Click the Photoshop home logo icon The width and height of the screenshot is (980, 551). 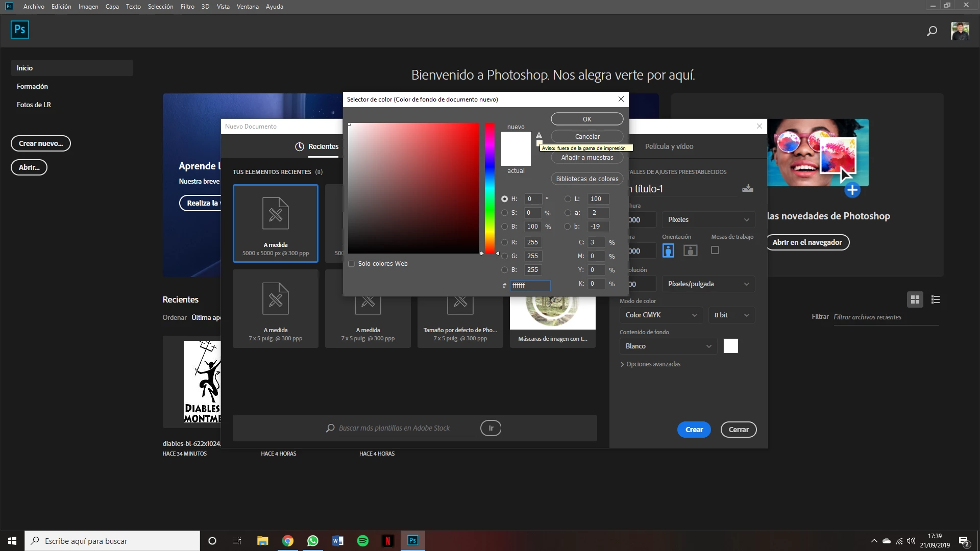coord(20,30)
